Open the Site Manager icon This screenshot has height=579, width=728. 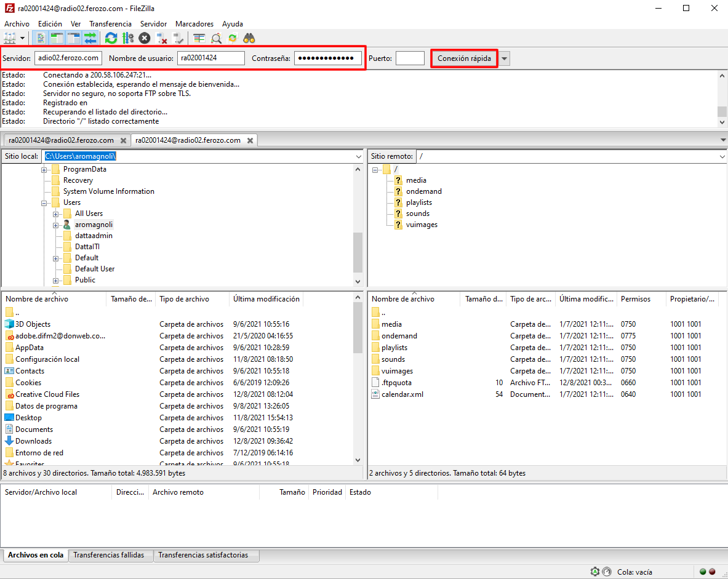[x=9, y=38]
